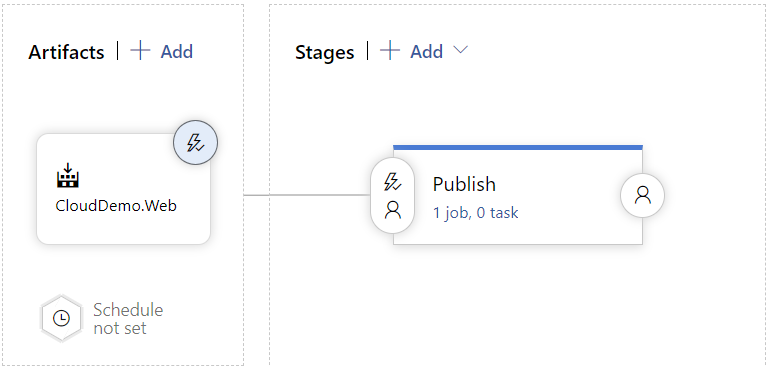The height and width of the screenshot is (366, 769).
Task: Open the 1 job, 0 task link
Action: (475, 213)
